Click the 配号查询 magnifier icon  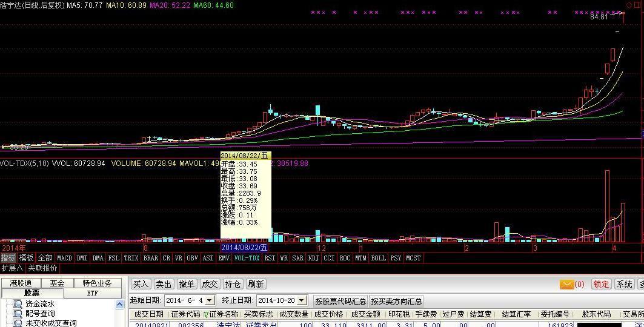tap(17, 314)
